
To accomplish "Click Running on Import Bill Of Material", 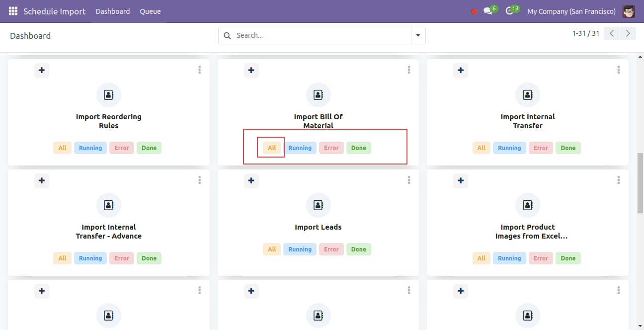I will point(300,148).
